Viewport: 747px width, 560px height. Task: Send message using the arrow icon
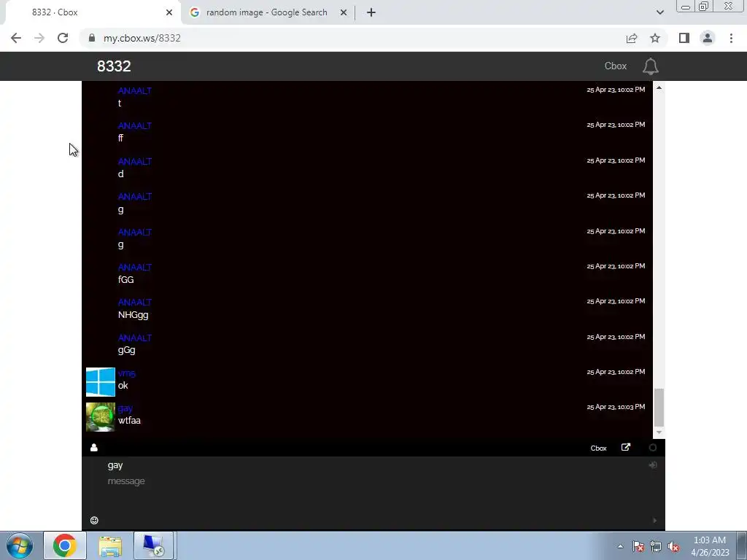pos(654,521)
